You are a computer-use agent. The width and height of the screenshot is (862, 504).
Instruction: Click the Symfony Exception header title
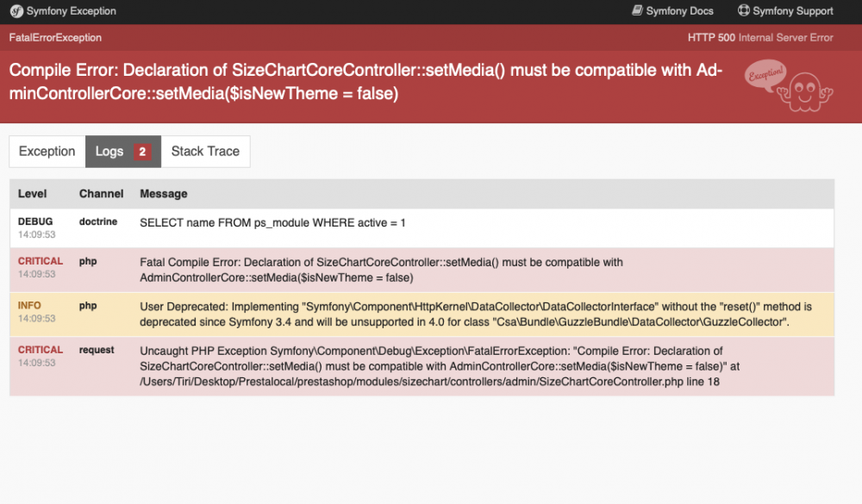point(72,11)
